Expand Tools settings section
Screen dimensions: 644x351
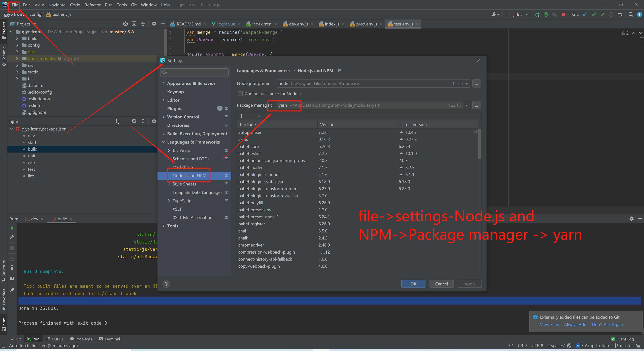click(164, 226)
